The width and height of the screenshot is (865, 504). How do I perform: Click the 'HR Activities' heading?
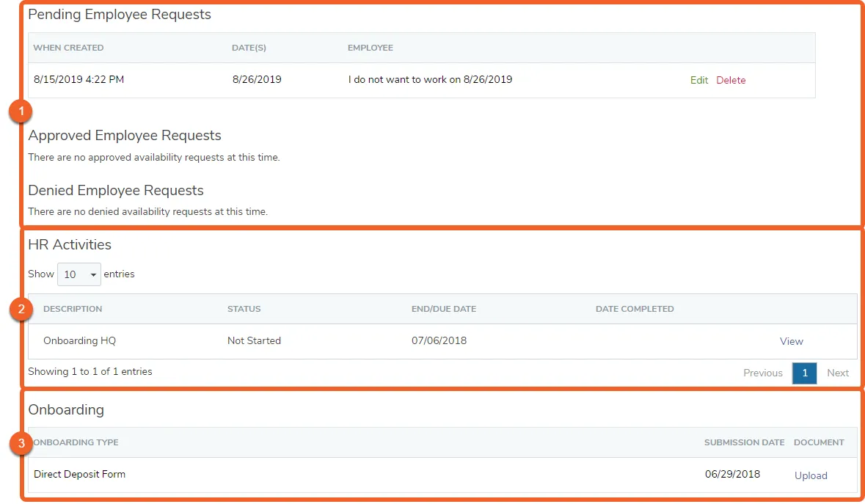coord(70,245)
